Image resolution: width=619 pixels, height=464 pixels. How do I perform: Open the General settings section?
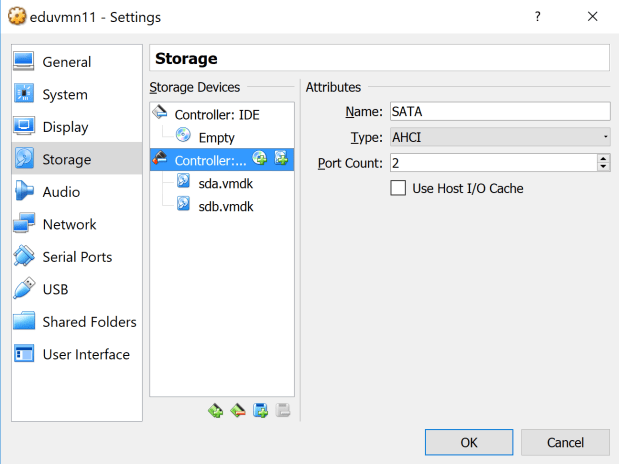66,62
